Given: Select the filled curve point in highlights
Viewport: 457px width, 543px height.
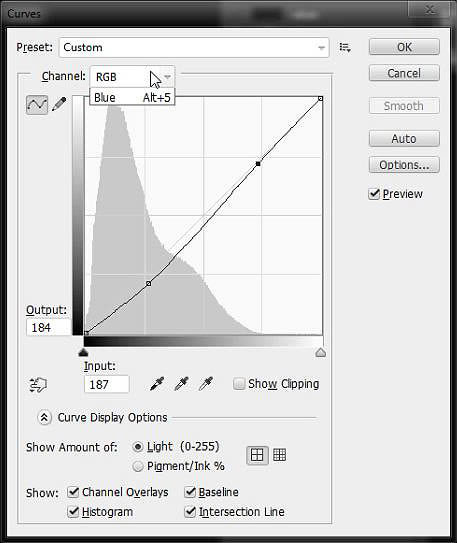Looking at the screenshot, I should (x=258, y=163).
